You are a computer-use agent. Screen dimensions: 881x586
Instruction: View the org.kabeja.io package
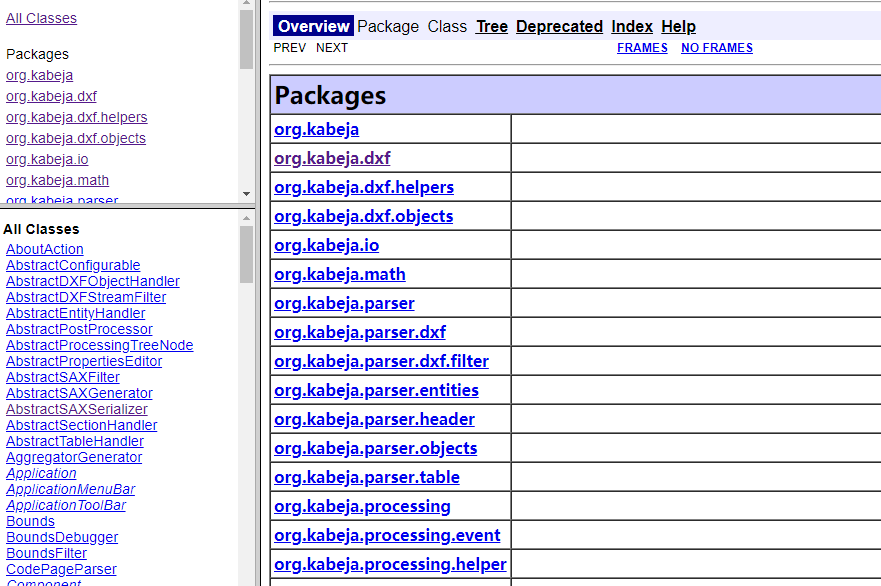pyautogui.click(x=326, y=245)
